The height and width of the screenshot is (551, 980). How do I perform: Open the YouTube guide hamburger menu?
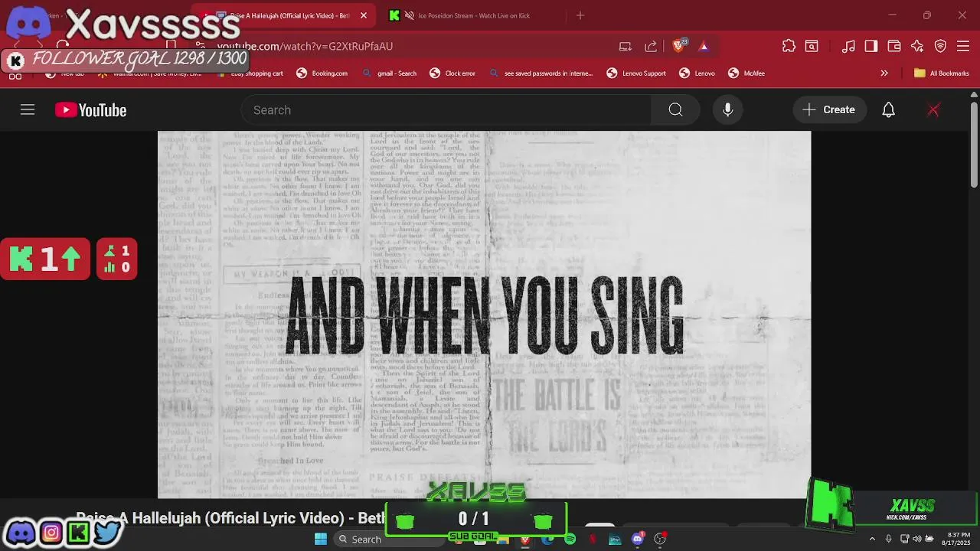click(x=28, y=110)
